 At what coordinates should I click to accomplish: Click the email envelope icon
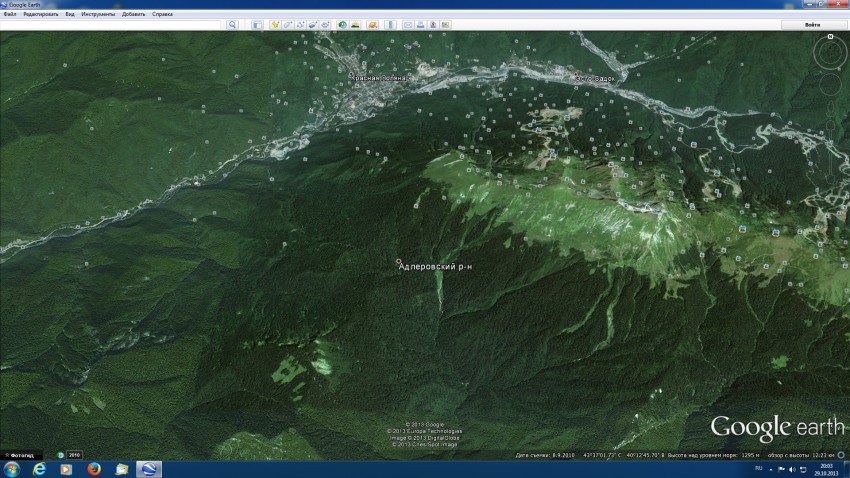pyautogui.click(x=408, y=24)
